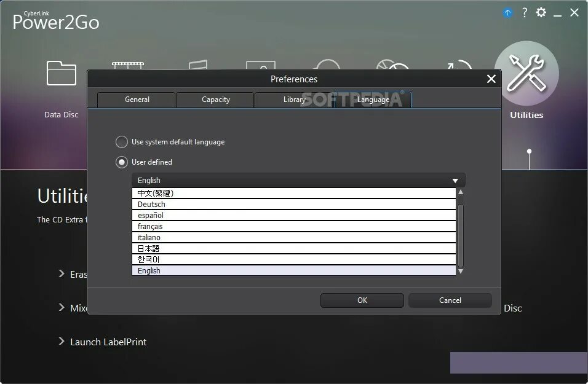Open the English language combo box
This screenshot has height=384, width=588.
tap(298, 180)
